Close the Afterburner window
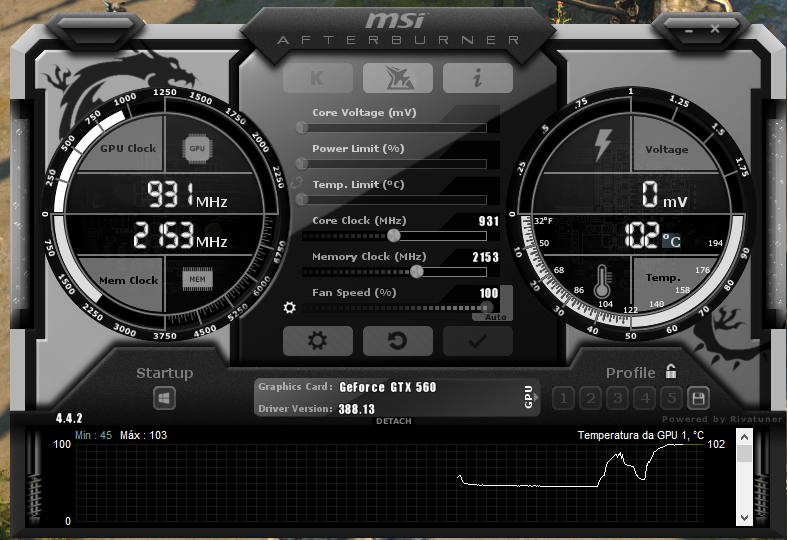788x540 pixels. 715,29
